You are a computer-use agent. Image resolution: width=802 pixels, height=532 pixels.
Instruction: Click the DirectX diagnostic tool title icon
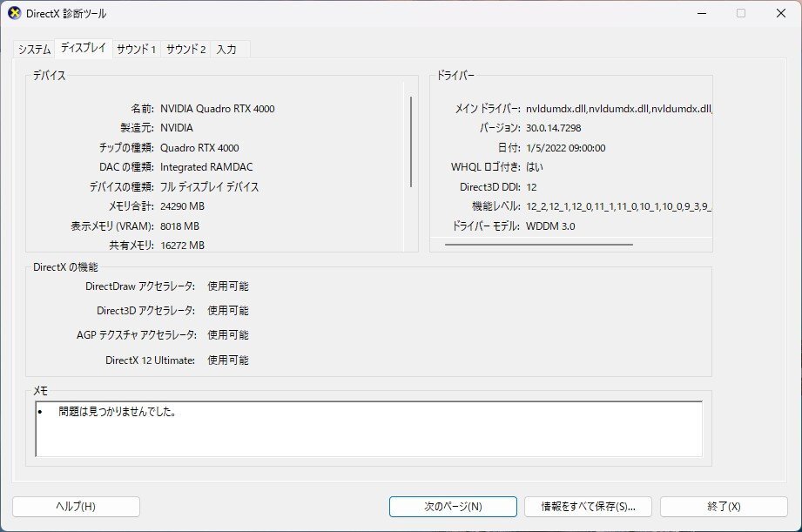[14, 13]
